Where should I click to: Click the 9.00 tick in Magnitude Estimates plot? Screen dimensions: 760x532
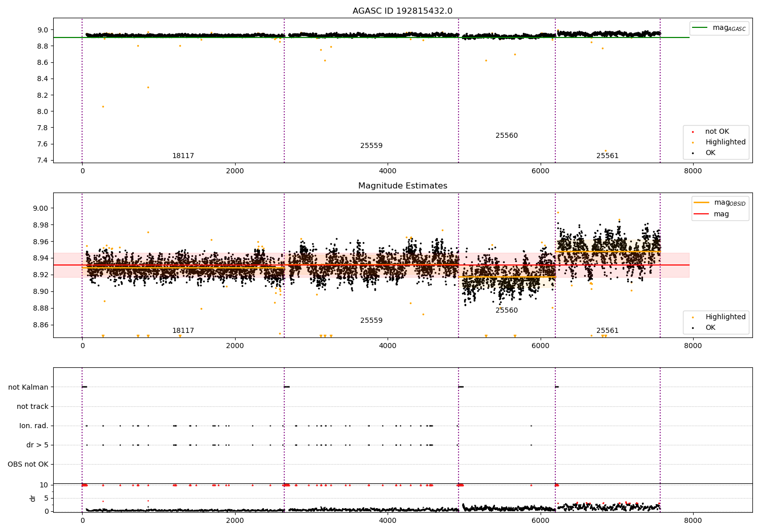(41, 208)
